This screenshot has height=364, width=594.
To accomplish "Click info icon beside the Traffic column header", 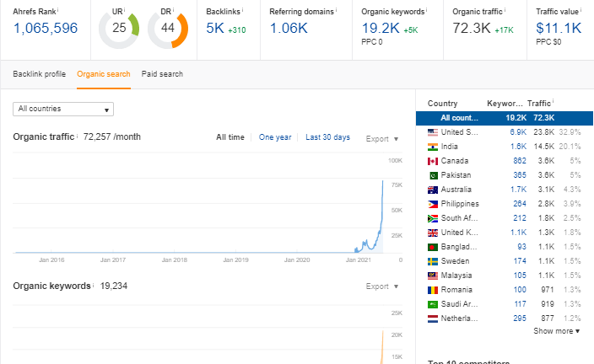I will pyautogui.click(x=553, y=101).
